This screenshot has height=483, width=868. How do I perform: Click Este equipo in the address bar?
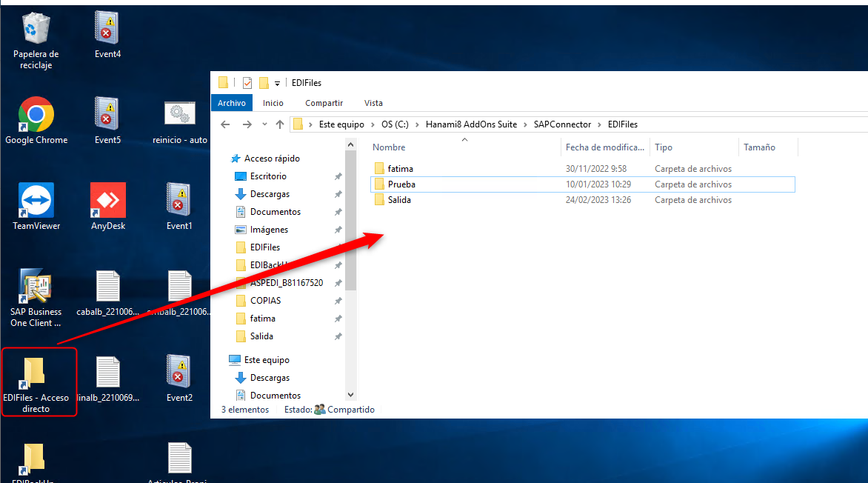pos(341,124)
